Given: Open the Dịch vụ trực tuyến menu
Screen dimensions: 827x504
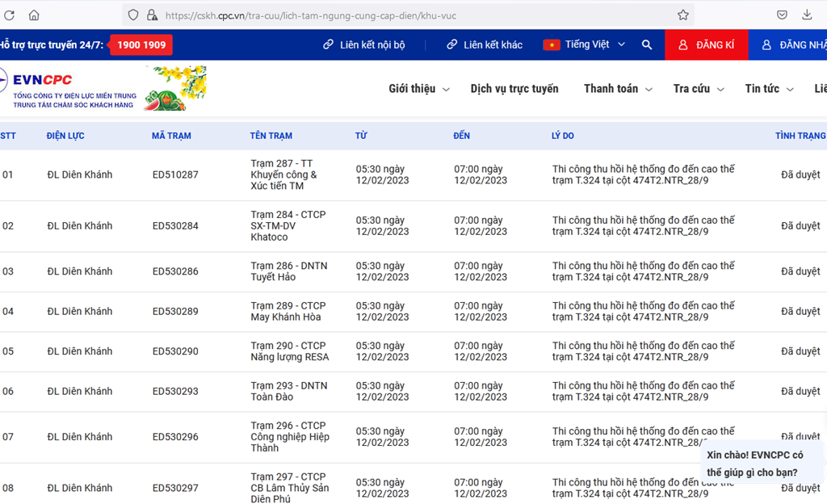Looking at the screenshot, I should pos(514,89).
